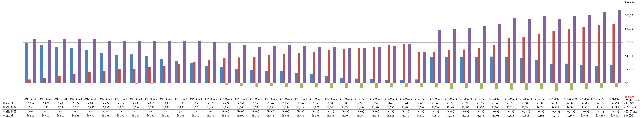This screenshot has width=644, height=118.
Task: Click the 2015/09/30 column header
Action: [285, 99]
